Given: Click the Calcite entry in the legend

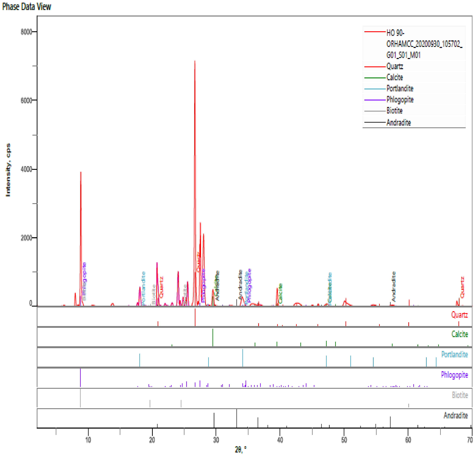Looking at the screenshot, I should click(x=395, y=77).
